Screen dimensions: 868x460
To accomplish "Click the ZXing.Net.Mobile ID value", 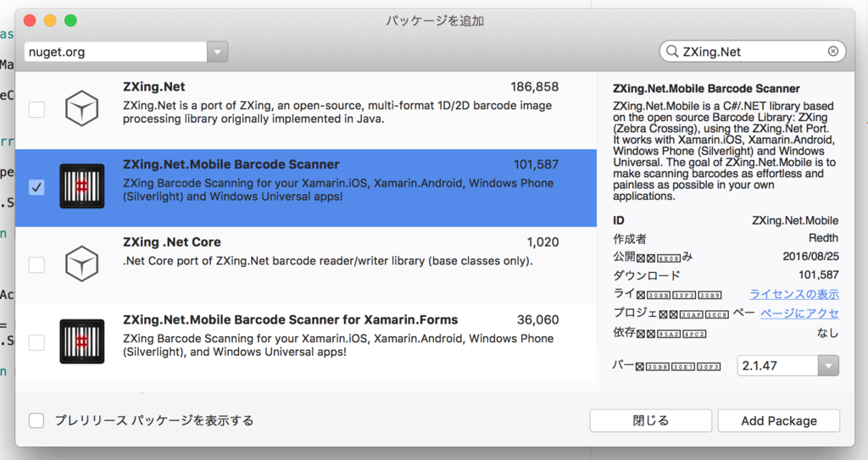I will click(795, 220).
